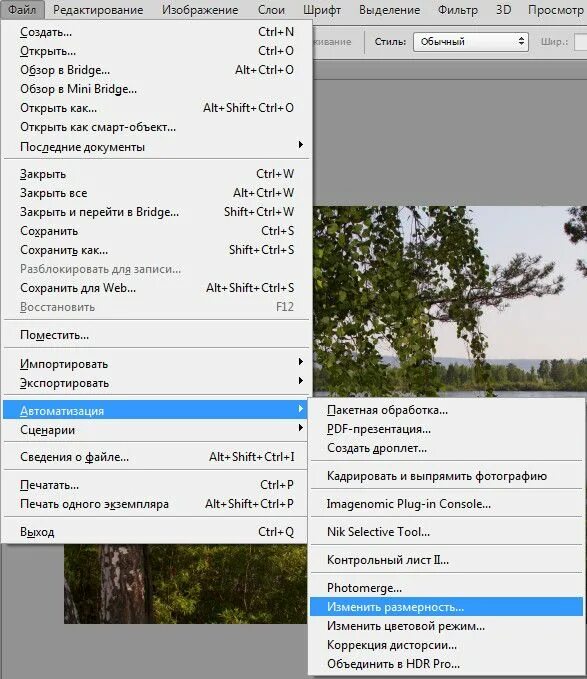Screen dimensions: 587x679
Task: Select the highlighted Автоматизация menu item
Action: 155,411
